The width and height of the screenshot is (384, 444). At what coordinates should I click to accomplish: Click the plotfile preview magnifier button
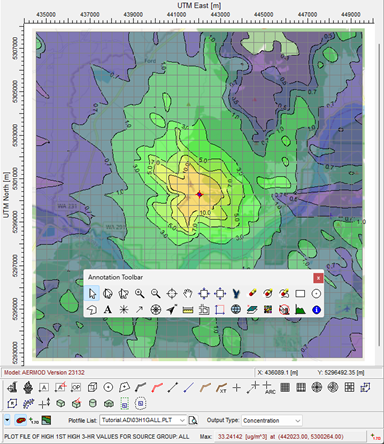[193, 420]
